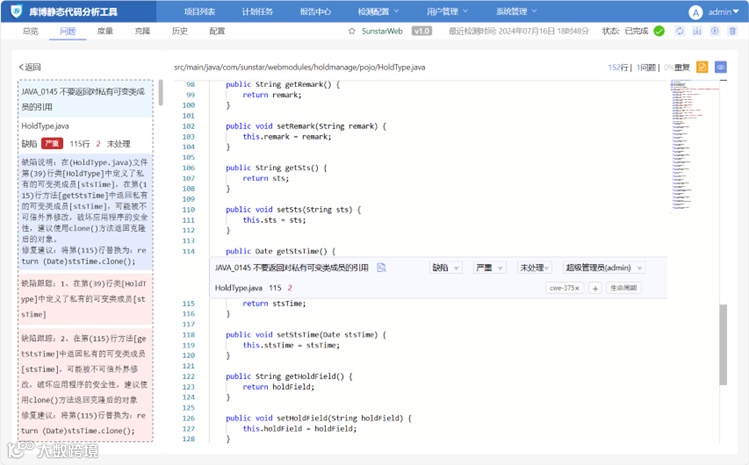
Task: Select the first 缺陷跟踪 trace step
Action: tap(86, 299)
